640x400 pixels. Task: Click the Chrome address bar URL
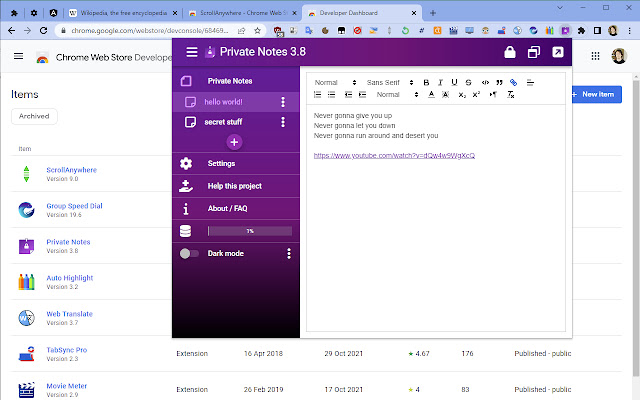pyautogui.click(x=150, y=31)
